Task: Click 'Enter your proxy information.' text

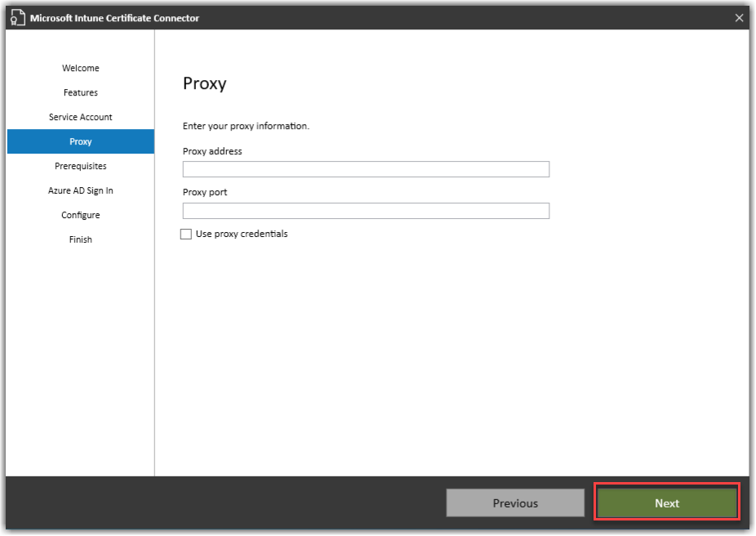Action: (x=246, y=126)
